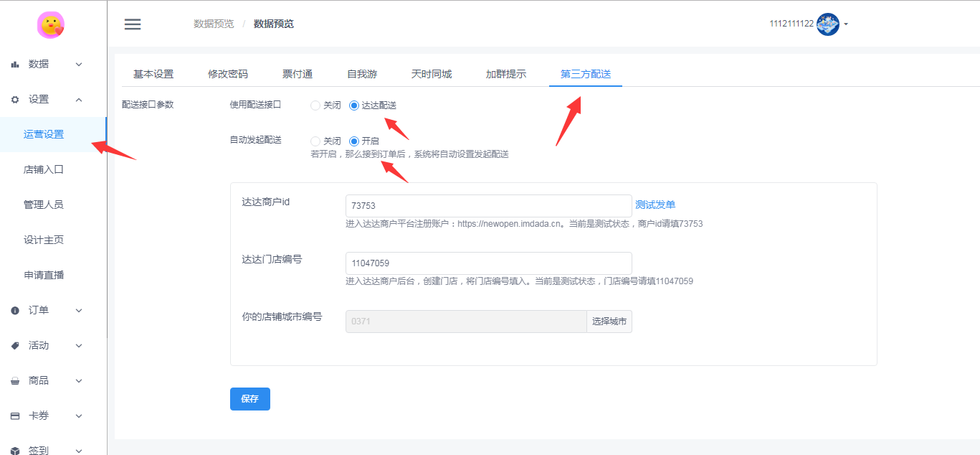Expand the 数据 menu chevron
This screenshot has width=980, height=455.
79,64
